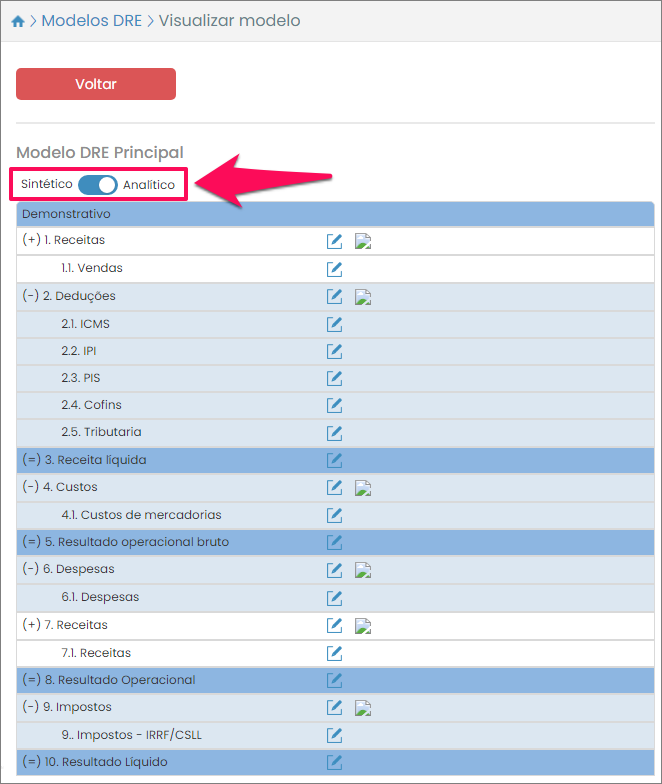The image size is (662, 784).
Task: Edit the 2.4. Cofins entry
Action: [x=335, y=406]
